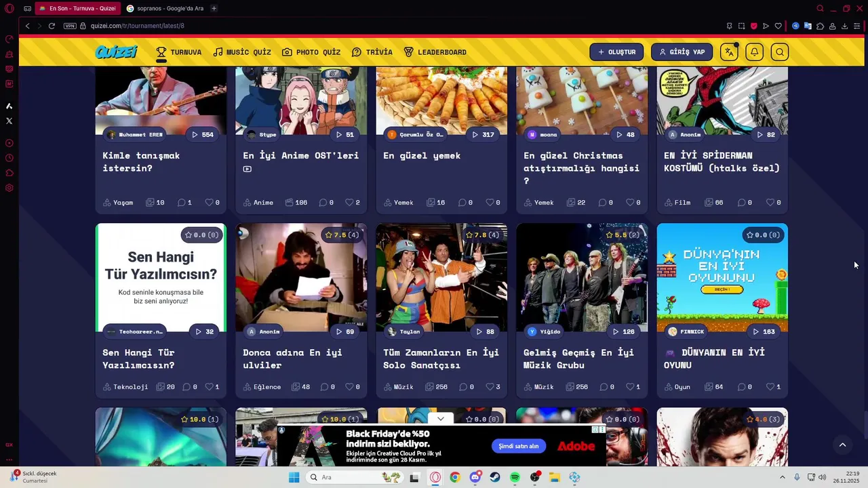This screenshot has height=488, width=868.
Task: Click the Giriş Yap button
Action: 682,52
